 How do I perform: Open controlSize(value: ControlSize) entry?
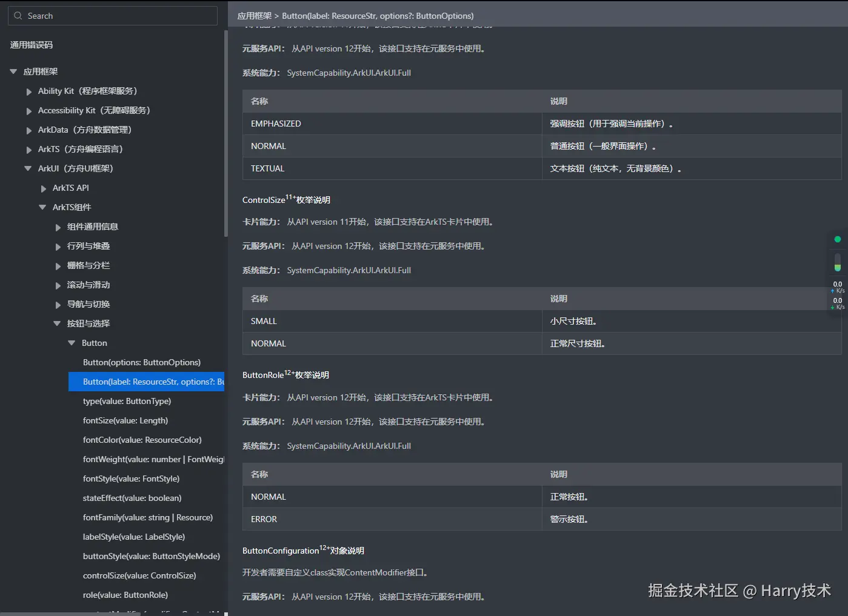coord(139,575)
